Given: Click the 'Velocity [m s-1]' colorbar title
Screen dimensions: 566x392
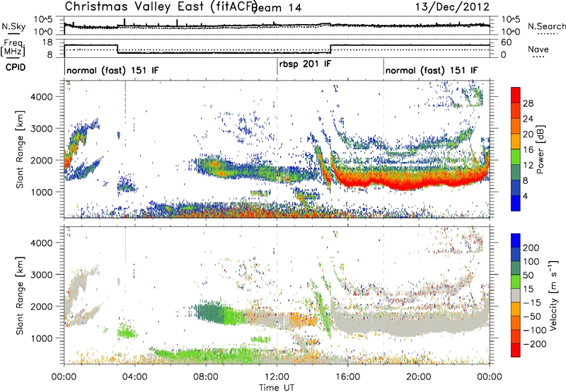Looking at the screenshot, I should coord(554,295).
